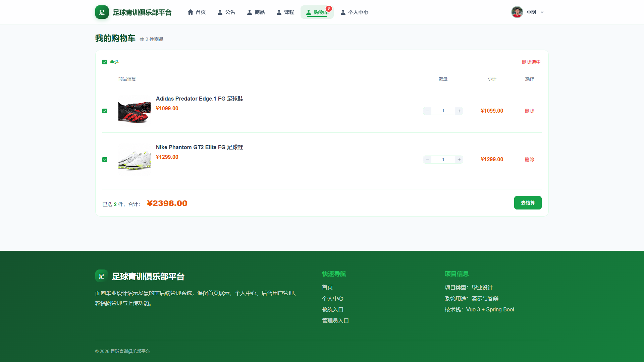Image resolution: width=644 pixels, height=362 pixels.
Task: Open the 课程 nav tab
Action: 285,12
